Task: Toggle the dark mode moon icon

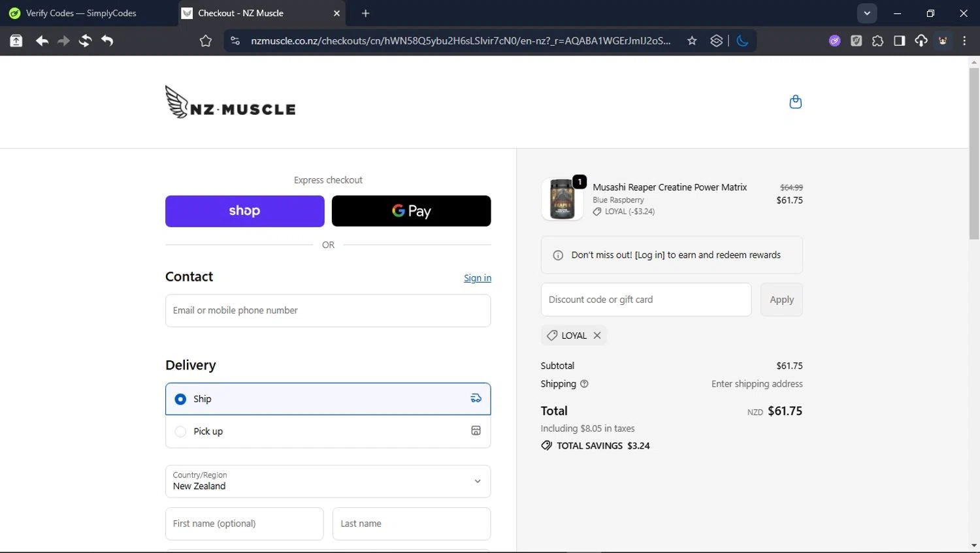Action: coord(742,40)
